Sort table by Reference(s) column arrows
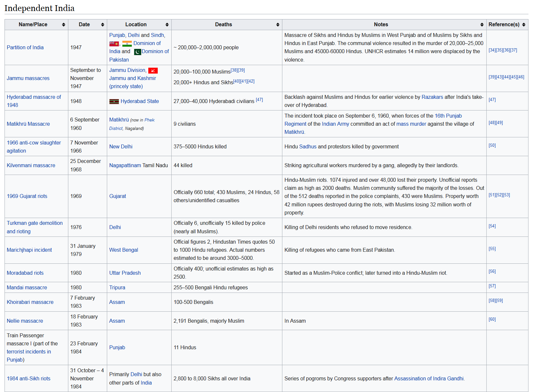 click(524, 25)
